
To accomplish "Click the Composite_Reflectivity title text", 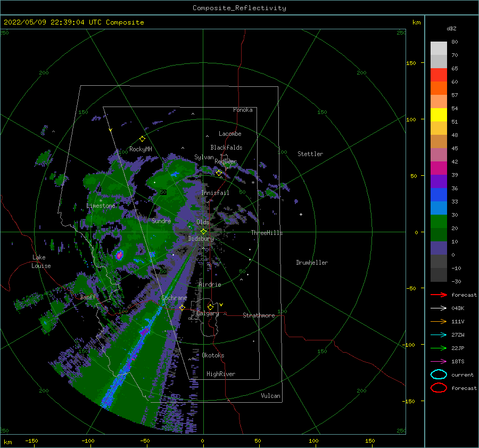I will 239,8.
